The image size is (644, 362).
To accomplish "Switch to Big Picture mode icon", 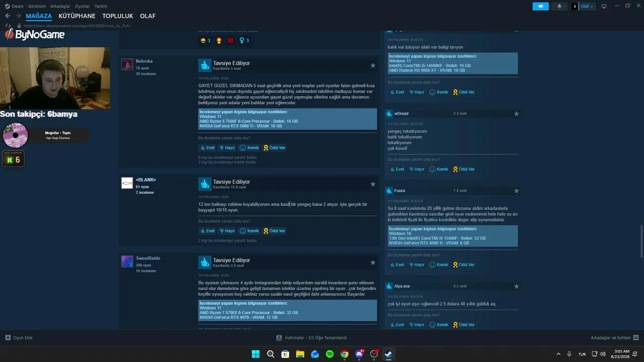I will (604, 6).
